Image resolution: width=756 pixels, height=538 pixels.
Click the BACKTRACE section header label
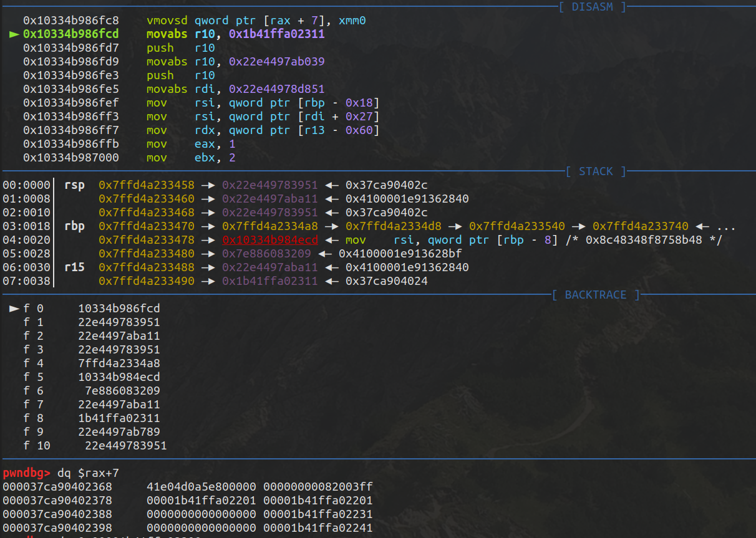[596, 295]
